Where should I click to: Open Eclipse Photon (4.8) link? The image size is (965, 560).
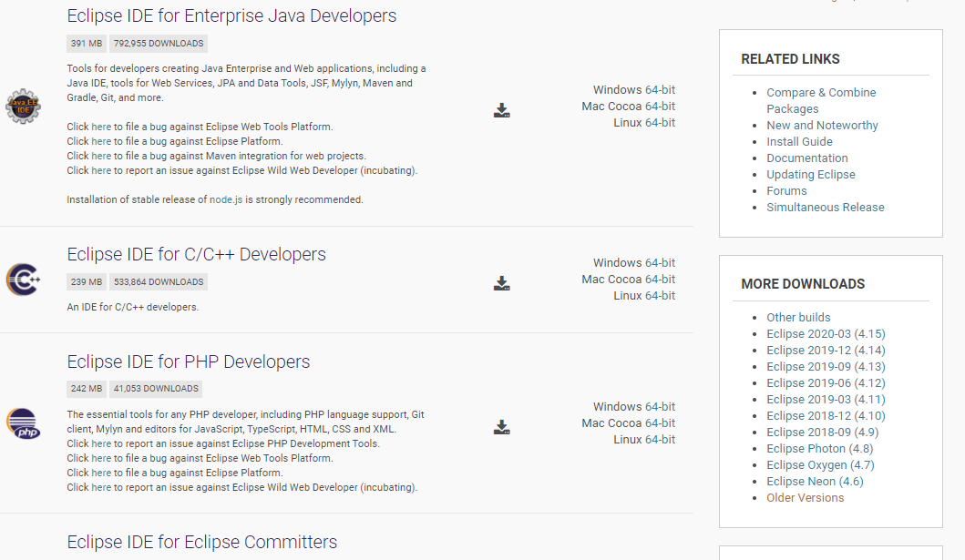click(x=820, y=449)
